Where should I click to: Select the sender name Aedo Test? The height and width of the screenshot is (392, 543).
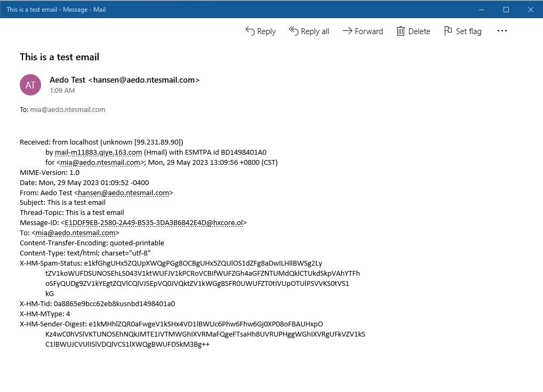tap(67, 79)
